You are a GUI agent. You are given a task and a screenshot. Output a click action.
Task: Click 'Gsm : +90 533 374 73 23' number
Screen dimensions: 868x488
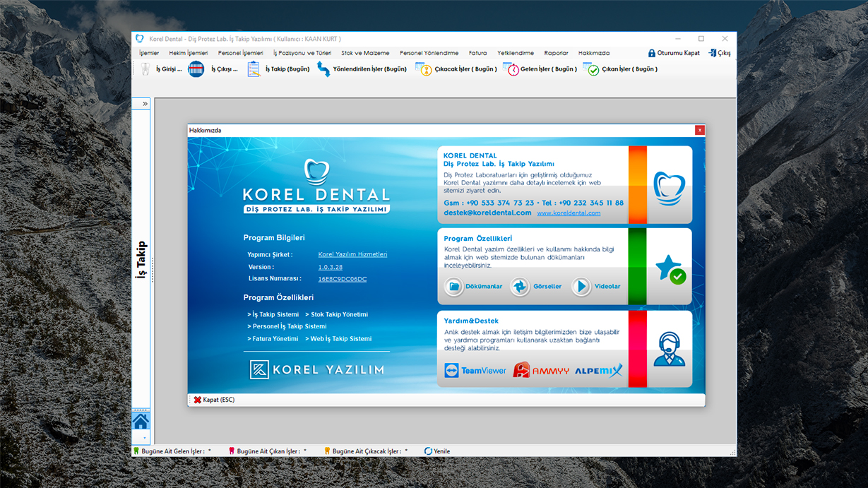click(x=489, y=203)
